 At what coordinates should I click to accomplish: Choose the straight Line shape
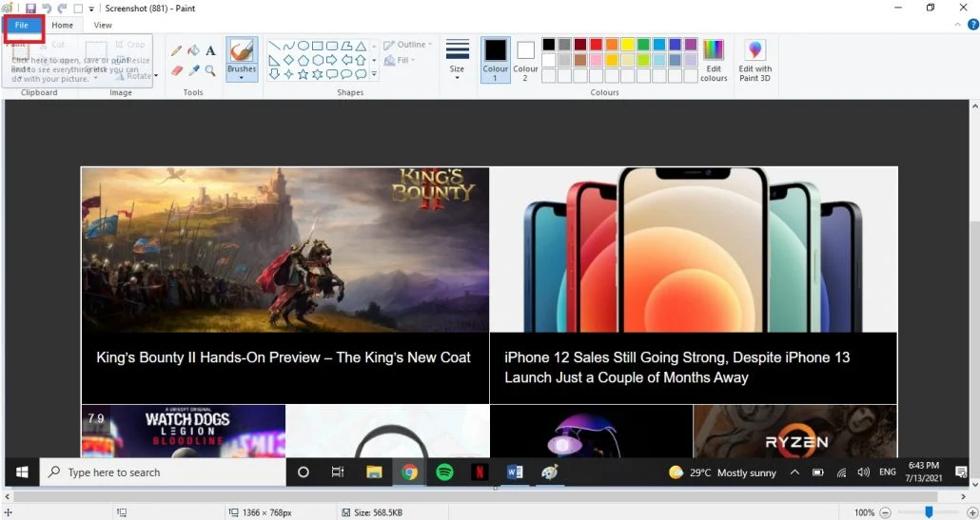[274, 47]
